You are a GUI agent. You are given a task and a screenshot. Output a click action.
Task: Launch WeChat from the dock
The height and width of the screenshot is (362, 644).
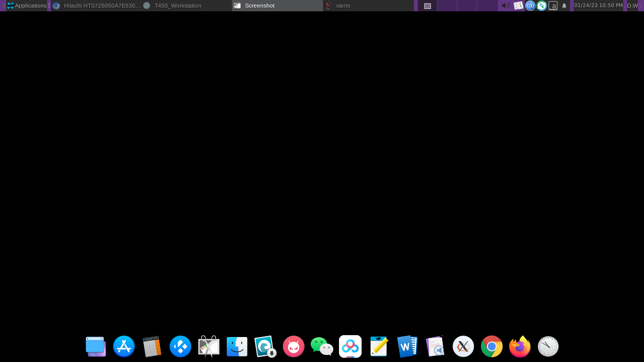(x=322, y=346)
